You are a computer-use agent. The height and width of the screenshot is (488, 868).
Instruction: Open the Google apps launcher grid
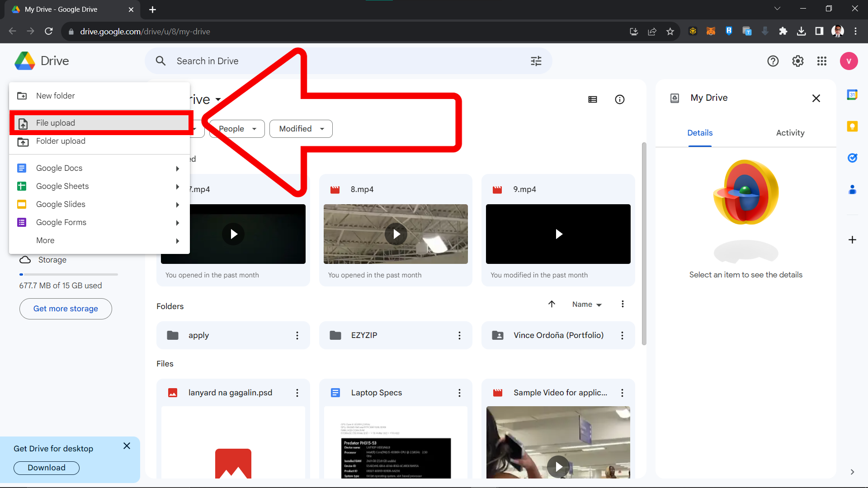(822, 61)
